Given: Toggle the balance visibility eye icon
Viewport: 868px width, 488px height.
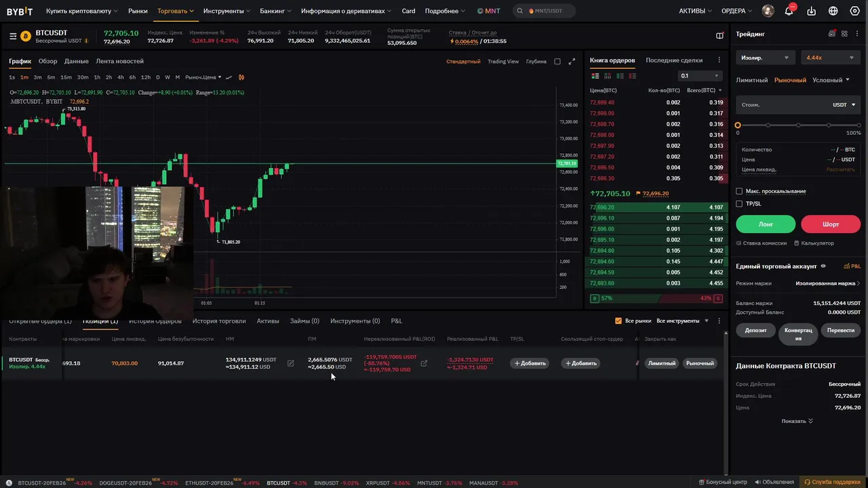Looking at the screenshot, I should [823, 266].
